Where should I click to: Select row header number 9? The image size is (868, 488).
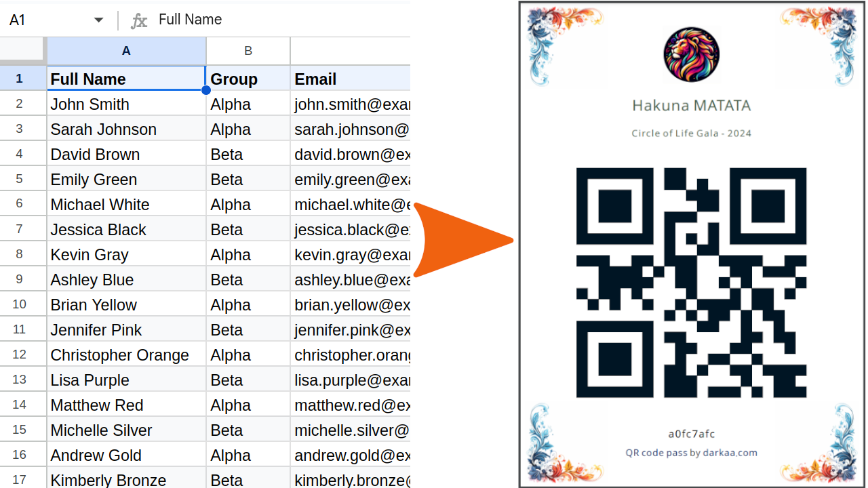(23, 279)
